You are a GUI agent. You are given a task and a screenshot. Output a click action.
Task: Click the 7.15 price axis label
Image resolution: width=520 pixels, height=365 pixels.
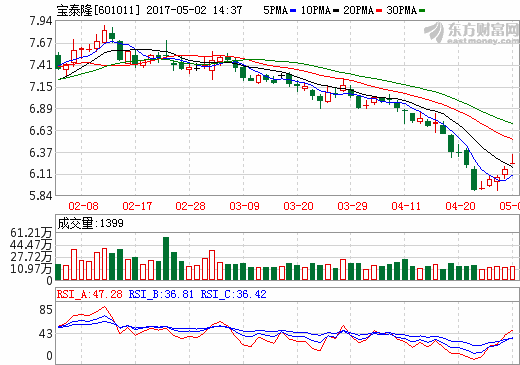tap(41, 87)
